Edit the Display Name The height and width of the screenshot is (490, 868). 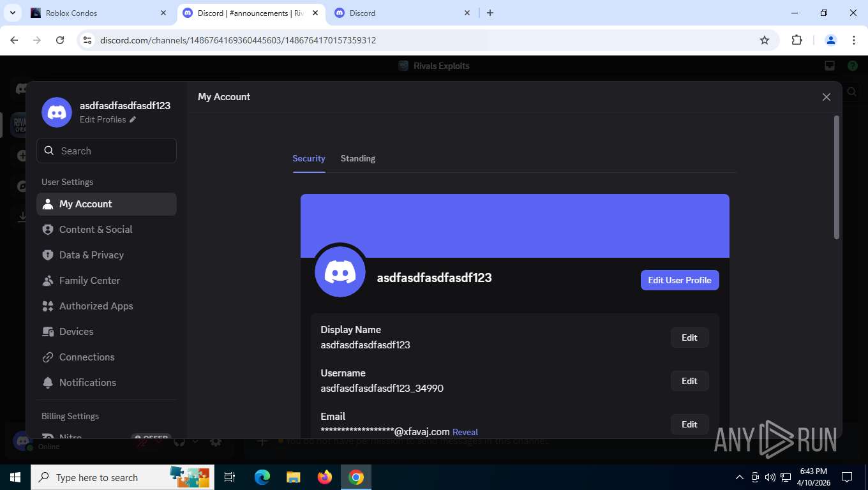(689, 338)
